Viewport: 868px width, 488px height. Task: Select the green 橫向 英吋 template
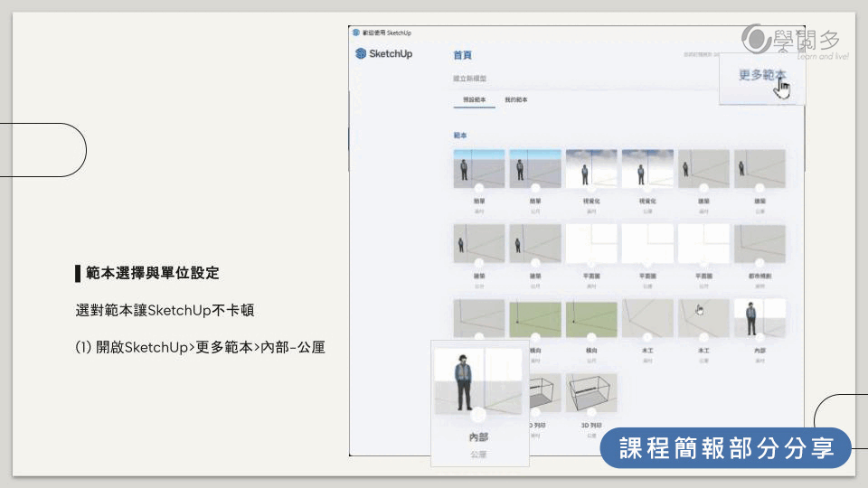point(535,318)
